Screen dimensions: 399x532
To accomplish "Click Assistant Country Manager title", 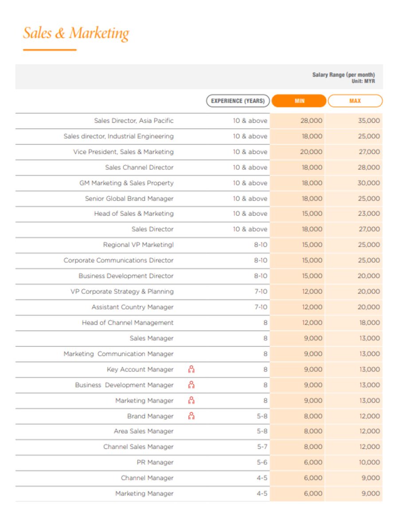I will (x=133, y=307).
